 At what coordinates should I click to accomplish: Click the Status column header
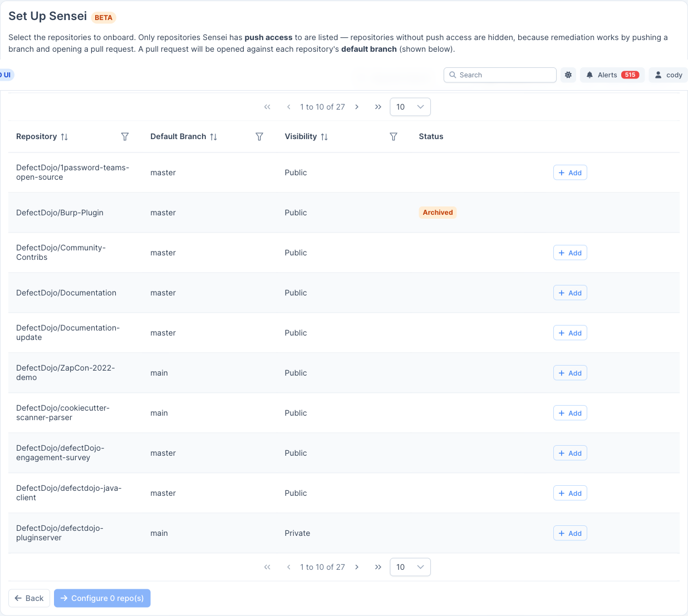(431, 137)
